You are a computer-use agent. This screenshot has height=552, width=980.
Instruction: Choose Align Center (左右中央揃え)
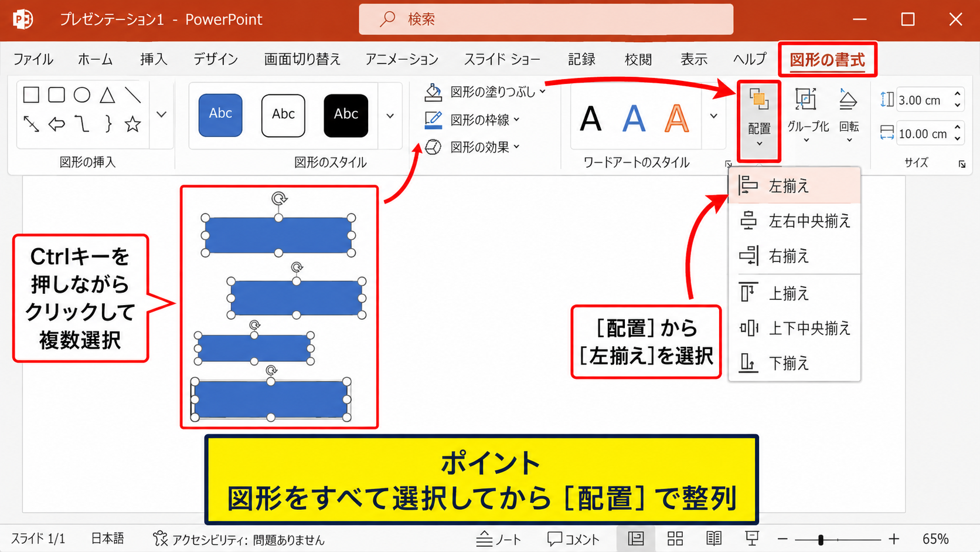[x=795, y=221]
